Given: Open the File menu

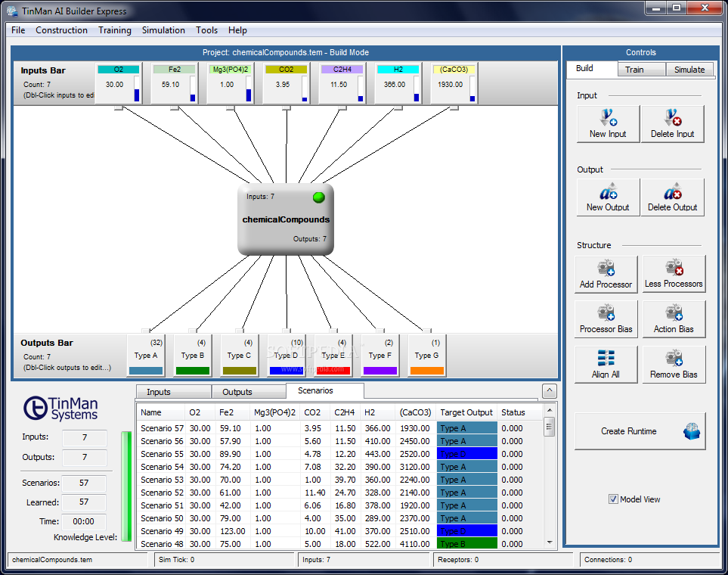Looking at the screenshot, I should [x=18, y=30].
